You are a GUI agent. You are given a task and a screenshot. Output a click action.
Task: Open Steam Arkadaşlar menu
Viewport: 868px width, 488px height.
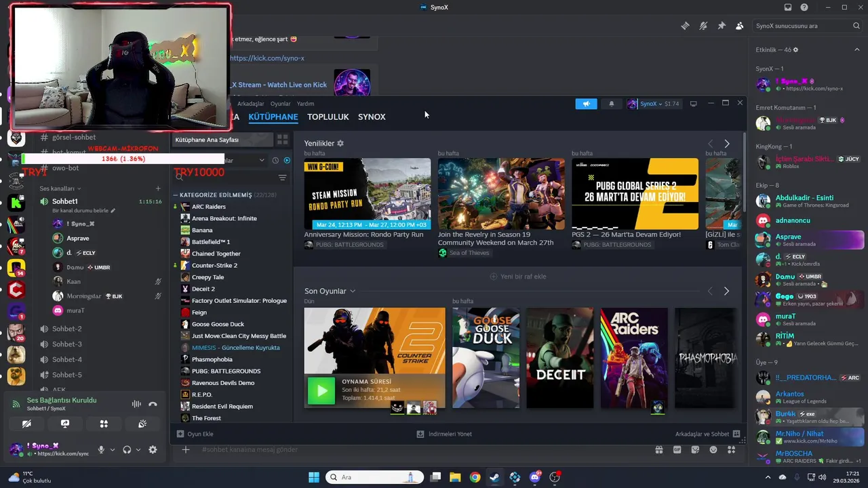[250, 104]
